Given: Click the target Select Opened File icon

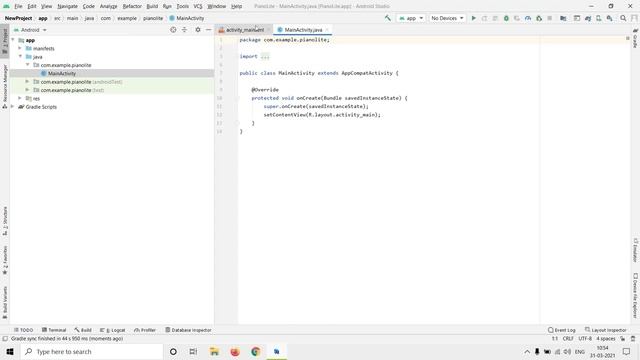Looking at the screenshot, I should pos(173,30).
